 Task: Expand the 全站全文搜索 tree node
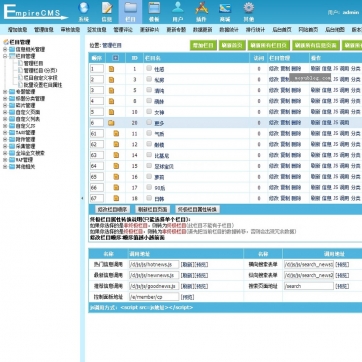(5, 153)
